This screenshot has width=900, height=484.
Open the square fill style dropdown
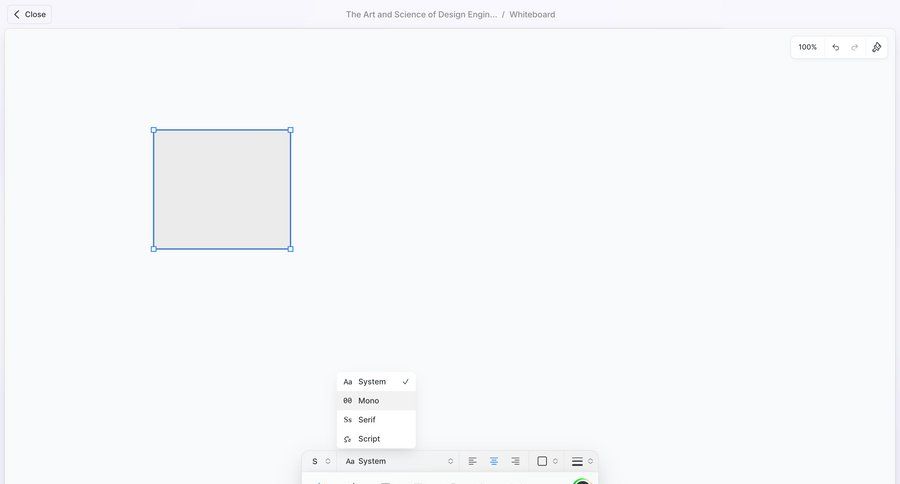click(547, 461)
